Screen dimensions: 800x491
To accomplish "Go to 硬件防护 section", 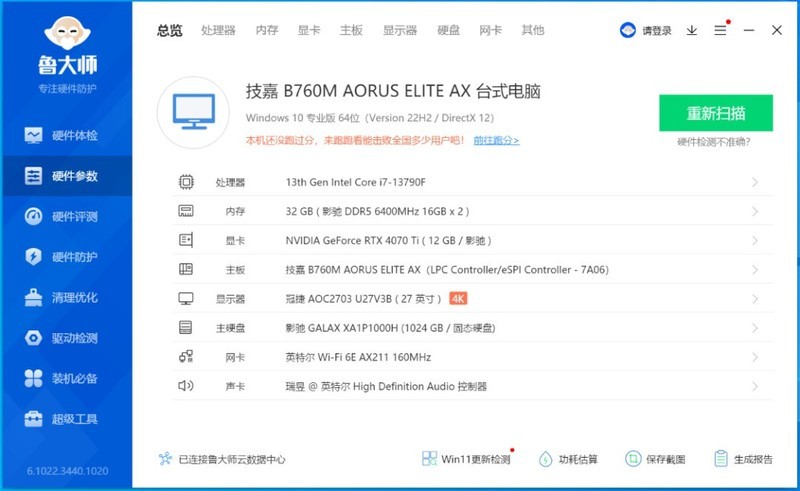I will (x=66, y=257).
